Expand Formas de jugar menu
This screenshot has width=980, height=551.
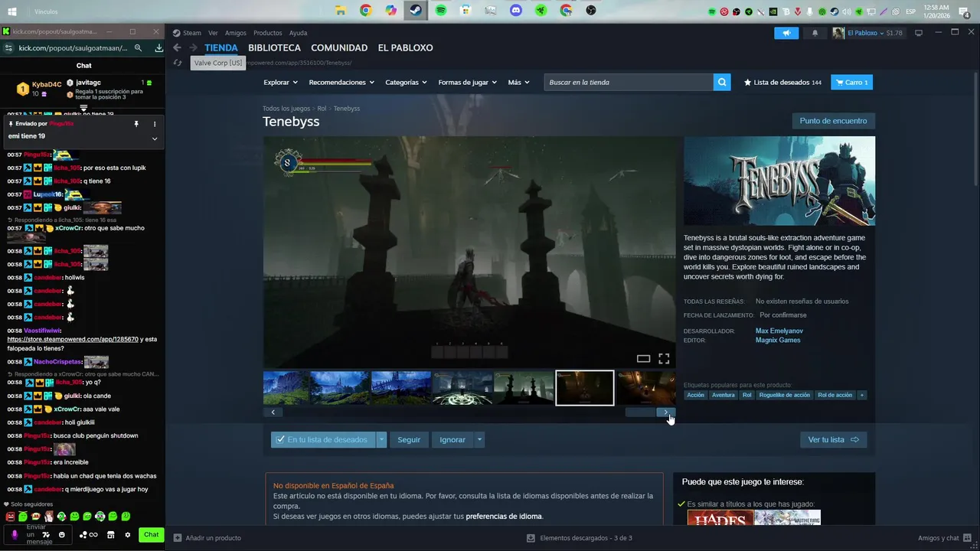467,82
